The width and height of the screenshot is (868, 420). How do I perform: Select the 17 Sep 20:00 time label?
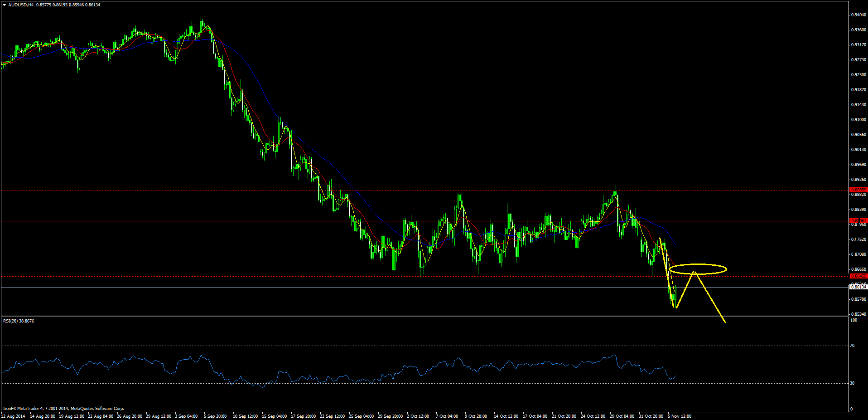click(304, 416)
